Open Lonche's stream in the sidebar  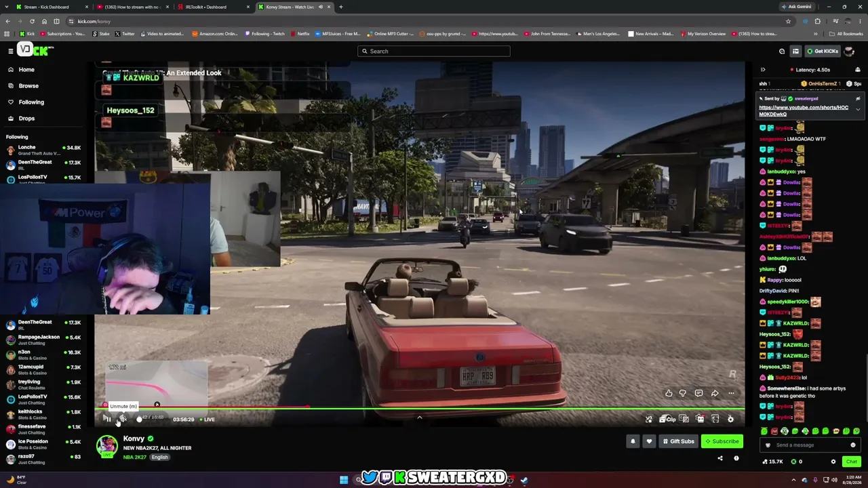(42, 150)
